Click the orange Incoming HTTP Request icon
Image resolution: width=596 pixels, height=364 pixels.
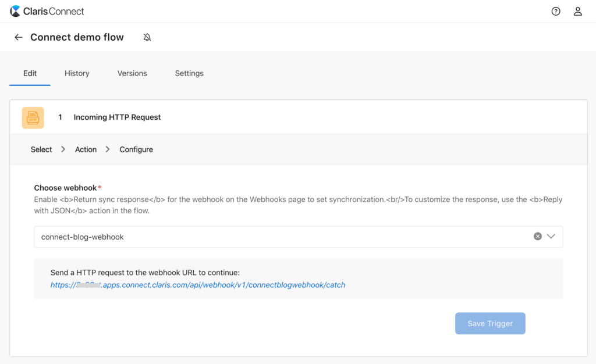click(x=33, y=117)
